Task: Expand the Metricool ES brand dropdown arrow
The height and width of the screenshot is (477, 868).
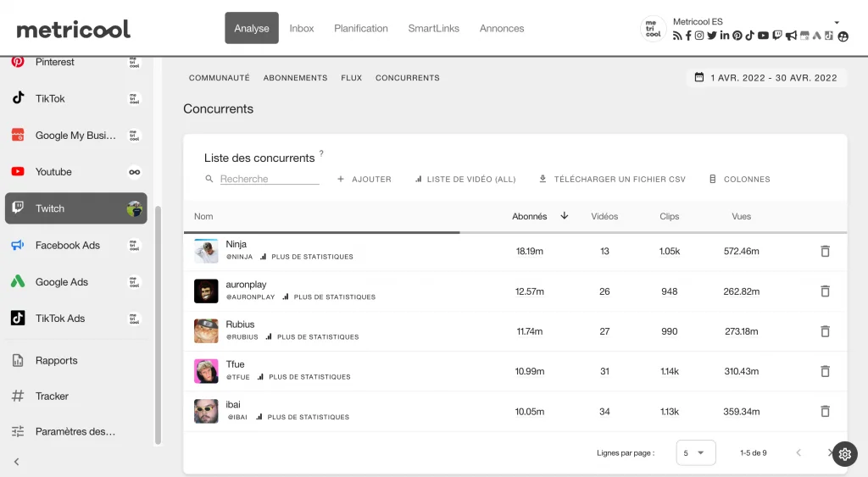Action: coord(837,23)
